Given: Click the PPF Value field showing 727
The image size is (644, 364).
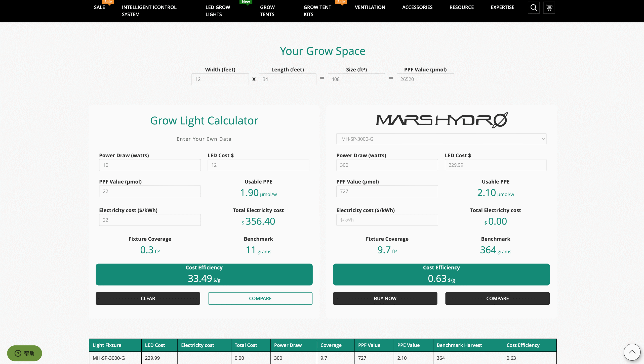Looking at the screenshot, I should 387,191.
